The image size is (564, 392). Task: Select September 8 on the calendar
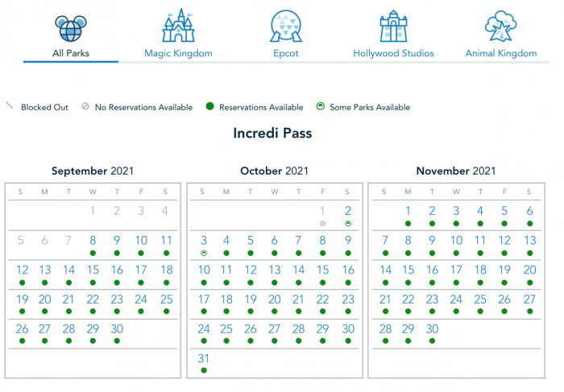coord(93,240)
